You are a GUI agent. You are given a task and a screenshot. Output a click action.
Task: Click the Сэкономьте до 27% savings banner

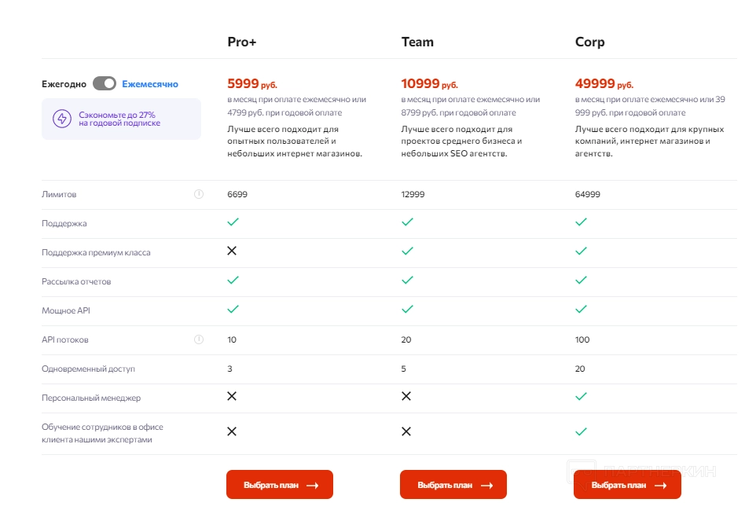point(121,119)
